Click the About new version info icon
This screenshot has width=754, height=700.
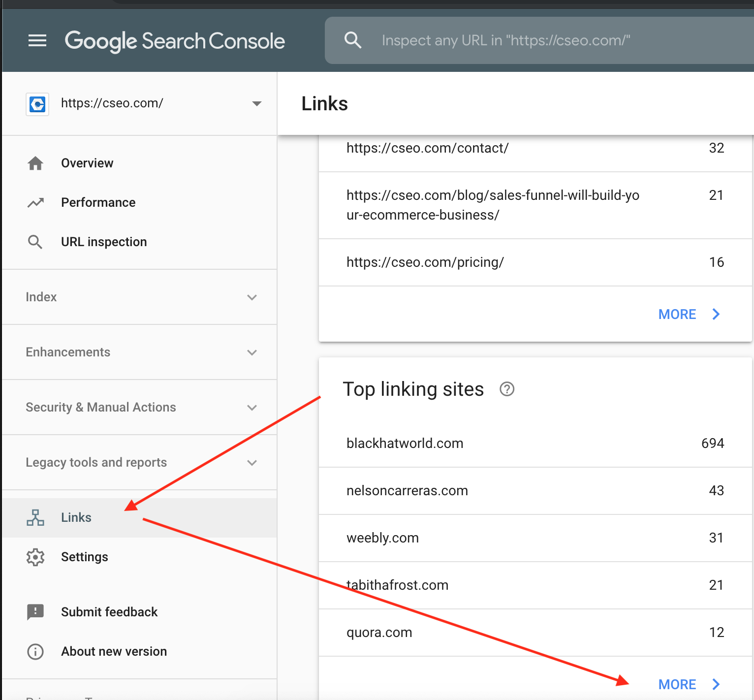pos(35,651)
